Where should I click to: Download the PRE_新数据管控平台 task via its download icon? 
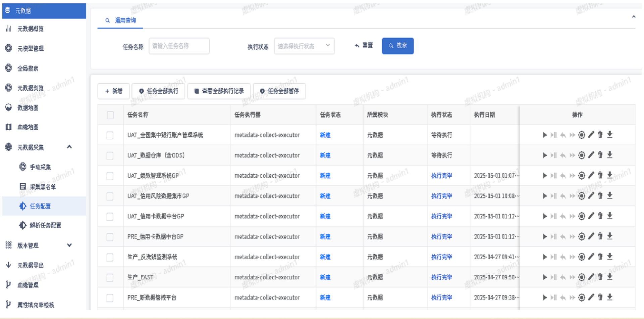[x=610, y=297]
